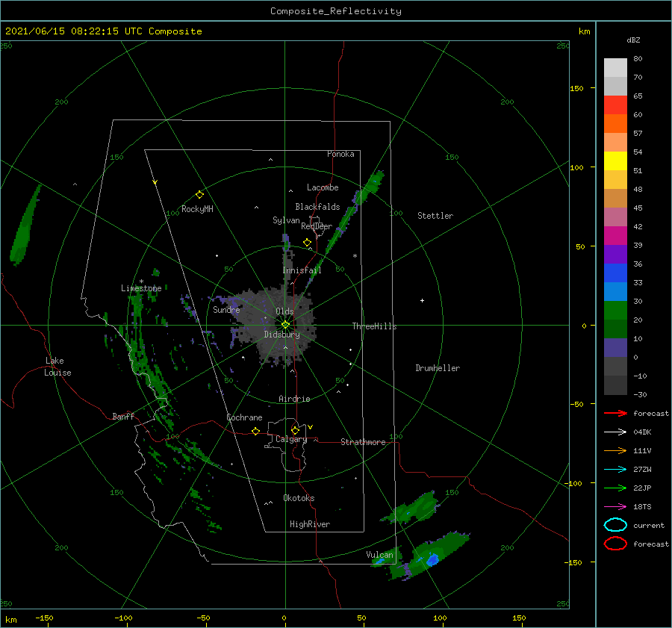Click the Lacombe label

tap(323, 187)
